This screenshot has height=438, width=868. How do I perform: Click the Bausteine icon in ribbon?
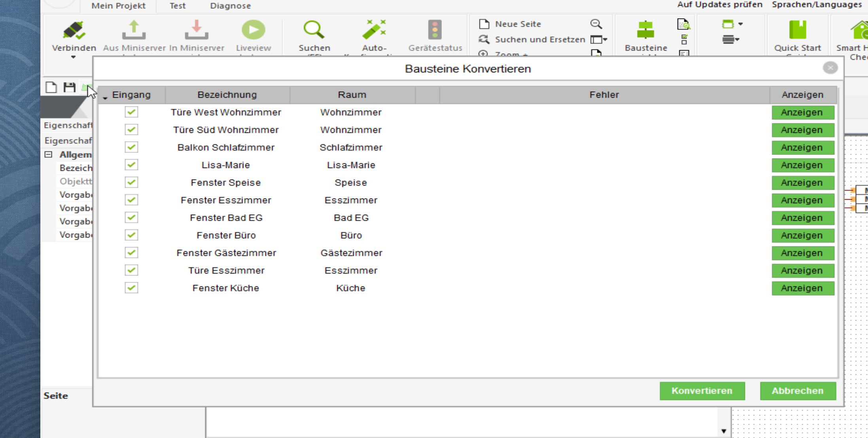(x=645, y=30)
